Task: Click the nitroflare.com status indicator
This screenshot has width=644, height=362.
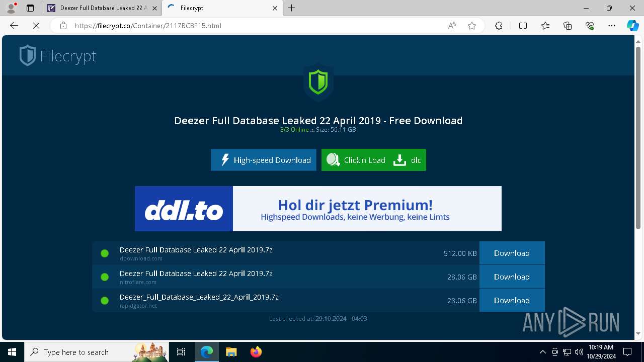Action: [105, 277]
